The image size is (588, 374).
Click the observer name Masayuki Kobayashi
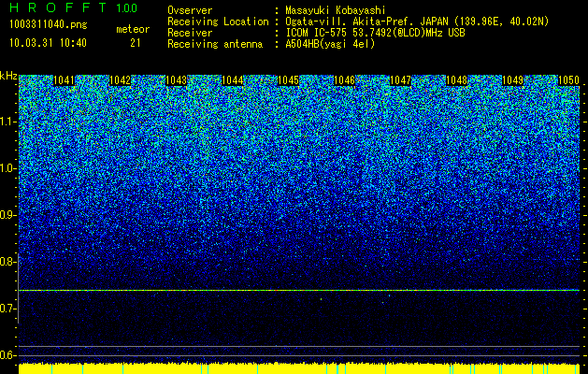pyautogui.click(x=336, y=10)
